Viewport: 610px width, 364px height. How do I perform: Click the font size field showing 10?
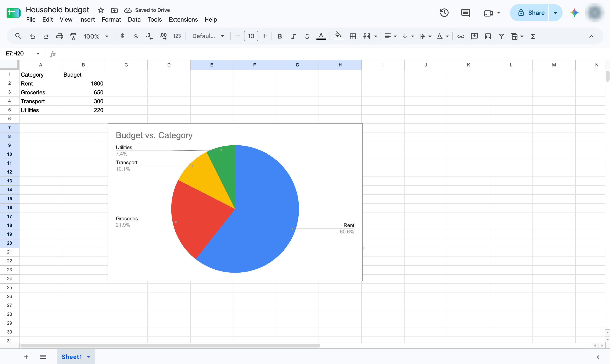coord(251,36)
